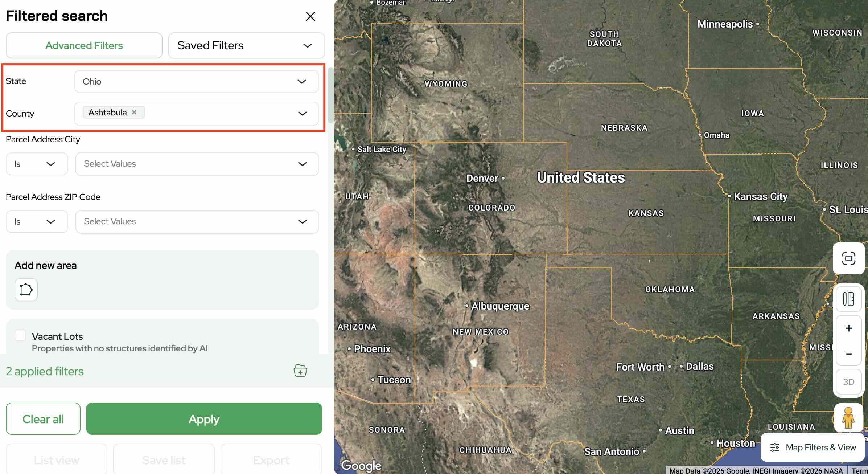Enable the Vacant Lots checkbox
The height and width of the screenshot is (474, 868).
point(20,335)
